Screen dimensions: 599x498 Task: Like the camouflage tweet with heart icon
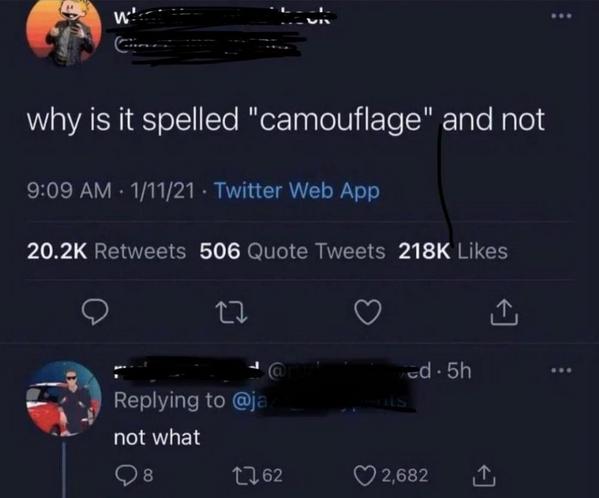367,312
